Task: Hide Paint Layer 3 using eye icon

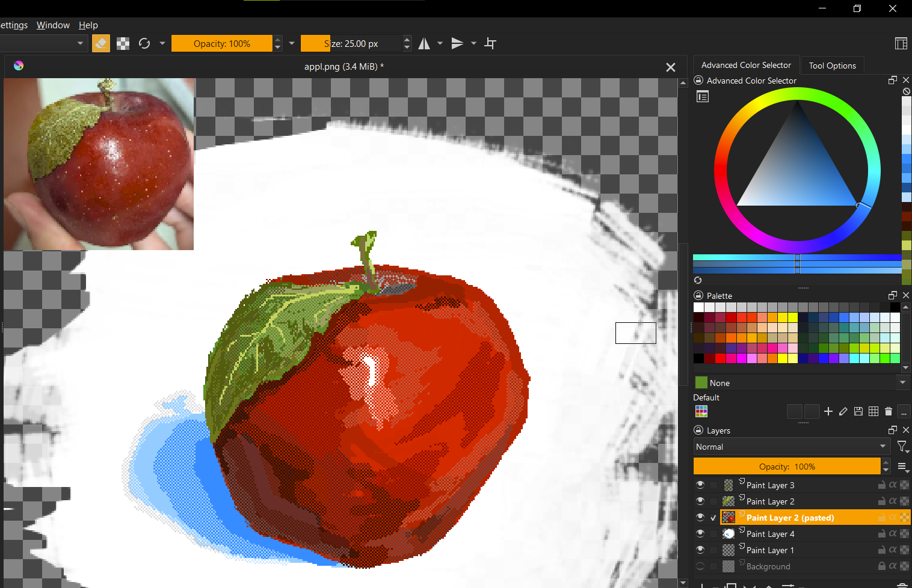Action: coord(700,485)
